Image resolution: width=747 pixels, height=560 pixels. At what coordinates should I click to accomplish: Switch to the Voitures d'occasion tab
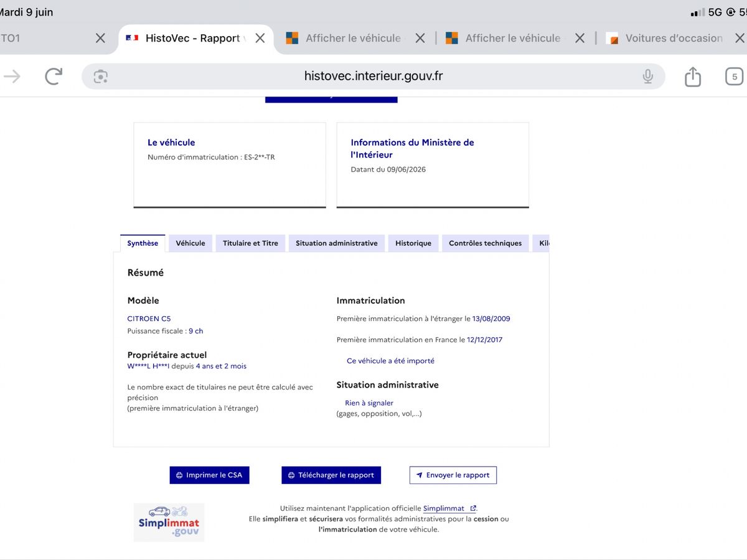[x=664, y=38]
